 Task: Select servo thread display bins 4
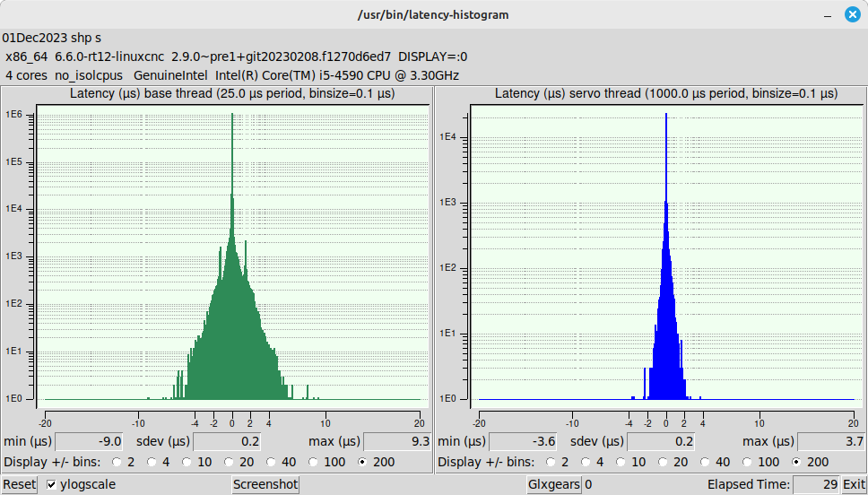click(586, 462)
